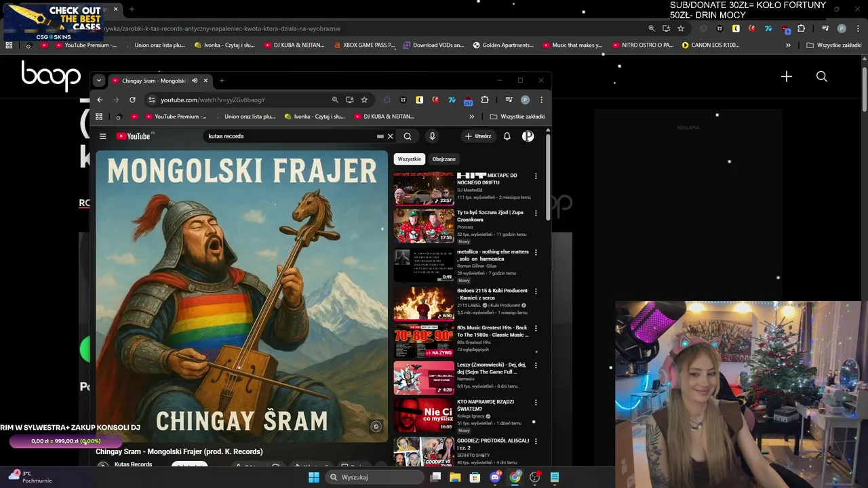This screenshot has width=868, height=488.
Task: Click the Utwórz create button
Action: coord(478,136)
